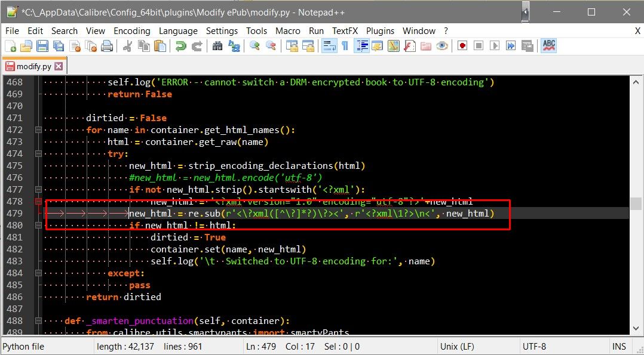The height and width of the screenshot is (355, 644).
Task: Open the Language menu
Action: [x=178, y=31]
